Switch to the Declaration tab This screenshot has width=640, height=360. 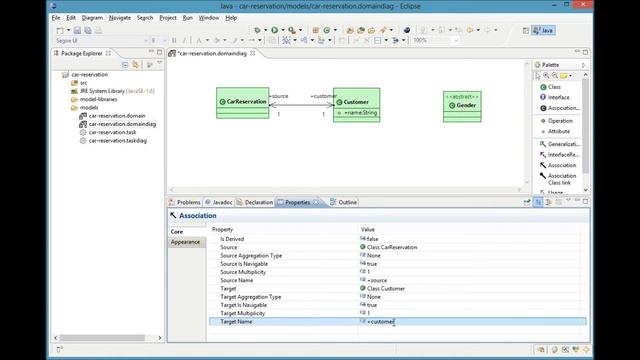[254, 202]
